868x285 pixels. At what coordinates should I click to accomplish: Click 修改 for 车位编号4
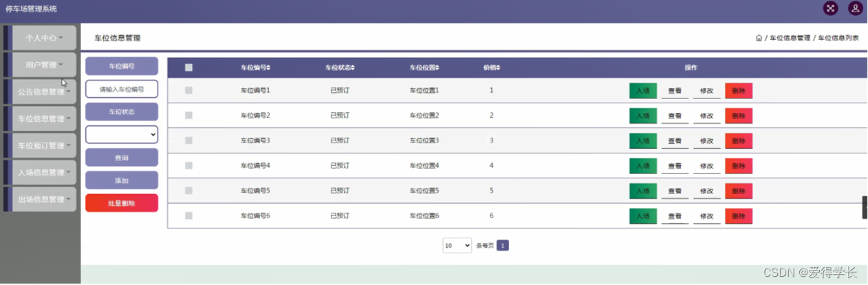706,166
